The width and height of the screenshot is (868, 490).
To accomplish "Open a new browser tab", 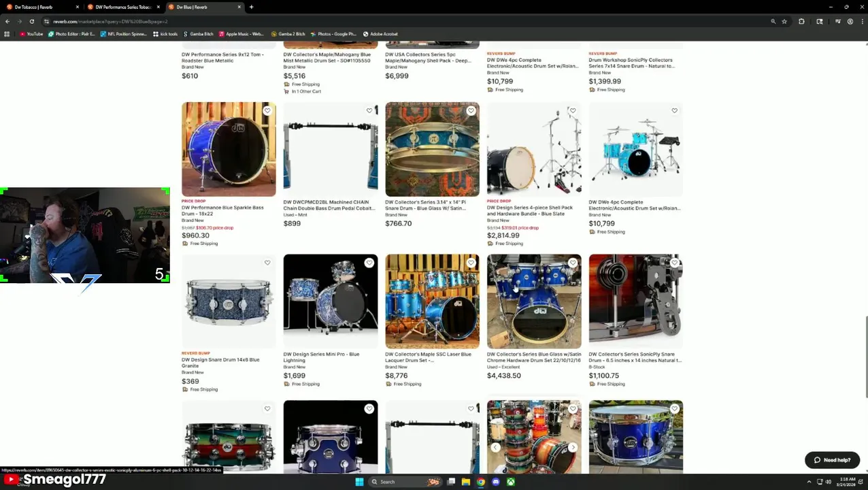I will (x=251, y=7).
